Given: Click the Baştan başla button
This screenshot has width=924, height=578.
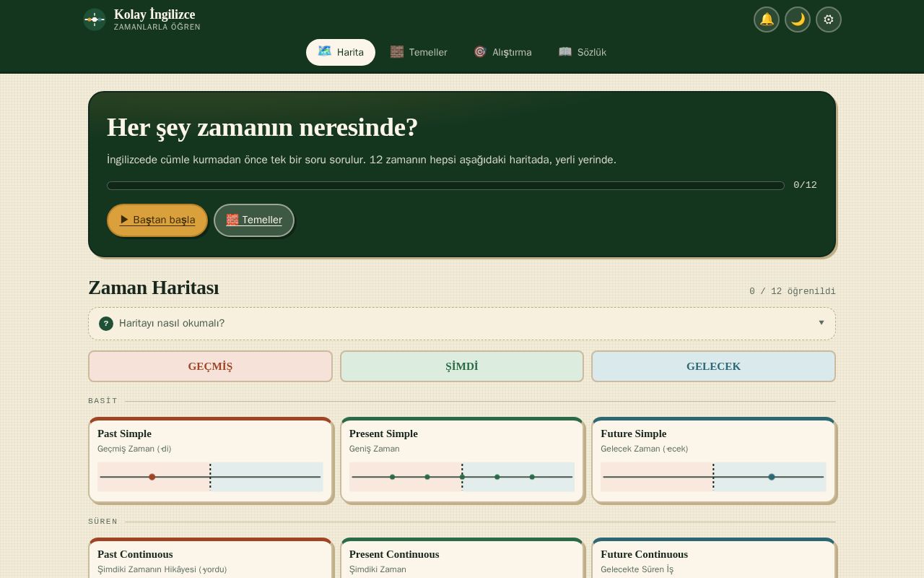Looking at the screenshot, I should coord(157,220).
